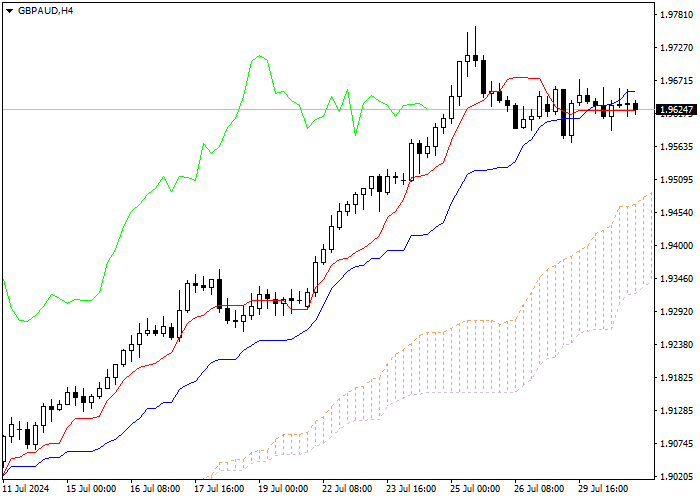This screenshot has width=700, height=500.
Task: Click the 1.95095 price axis value
Action: pyautogui.click(x=676, y=180)
